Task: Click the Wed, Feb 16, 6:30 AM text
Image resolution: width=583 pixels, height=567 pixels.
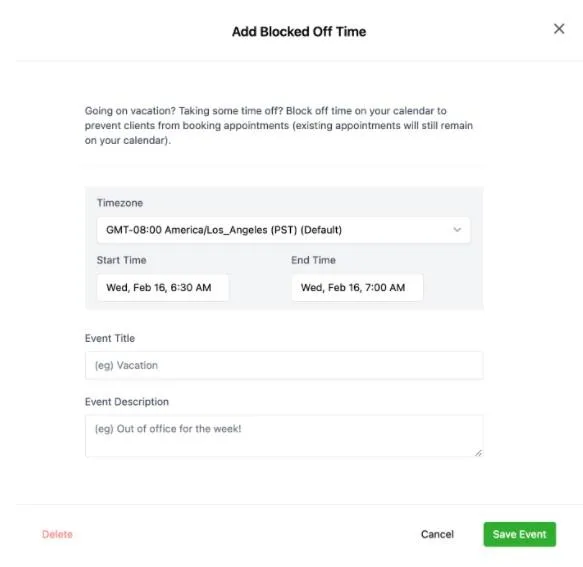Action: click(159, 287)
